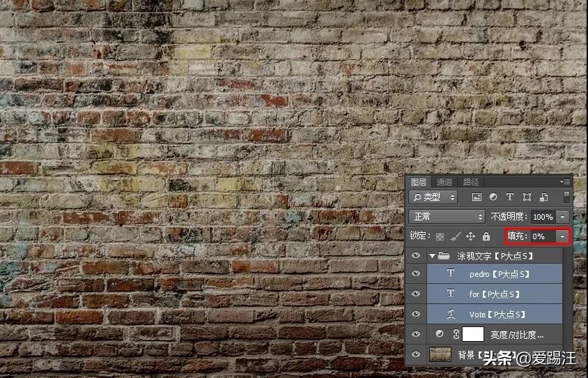Viewport: 588px width, 378px height.
Task: Filter layers by type (T) icon
Action: [x=510, y=198]
